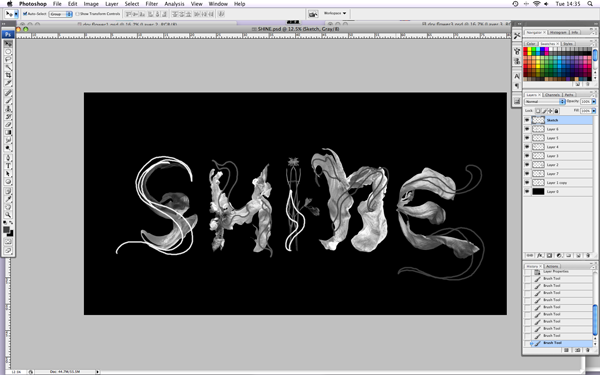Select the Magic Wand tool
The height and width of the screenshot is (375, 600).
click(8, 67)
